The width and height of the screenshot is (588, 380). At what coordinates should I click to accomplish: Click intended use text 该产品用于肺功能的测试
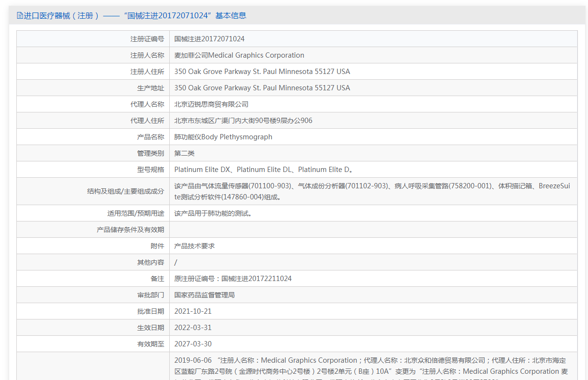coord(213,213)
